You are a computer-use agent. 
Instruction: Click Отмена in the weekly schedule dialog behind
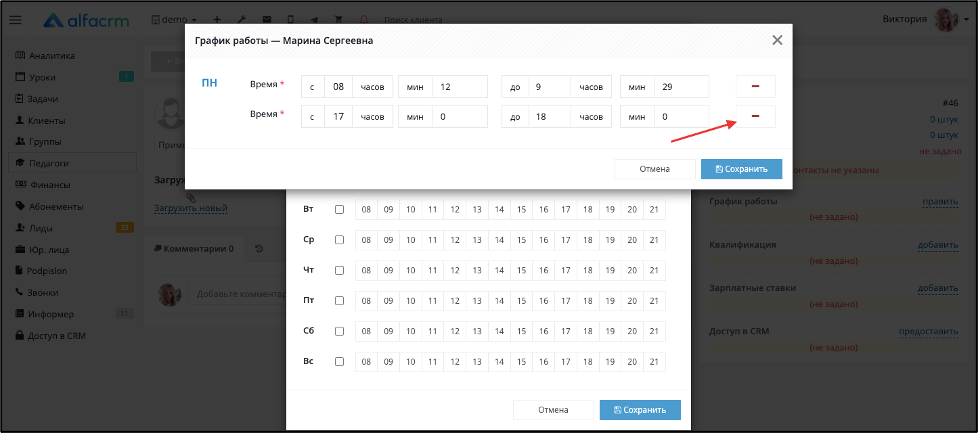click(553, 410)
